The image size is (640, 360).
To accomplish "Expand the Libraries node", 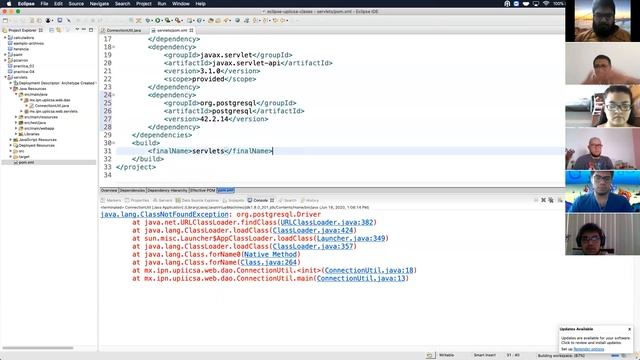I will (x=16, y=134).
